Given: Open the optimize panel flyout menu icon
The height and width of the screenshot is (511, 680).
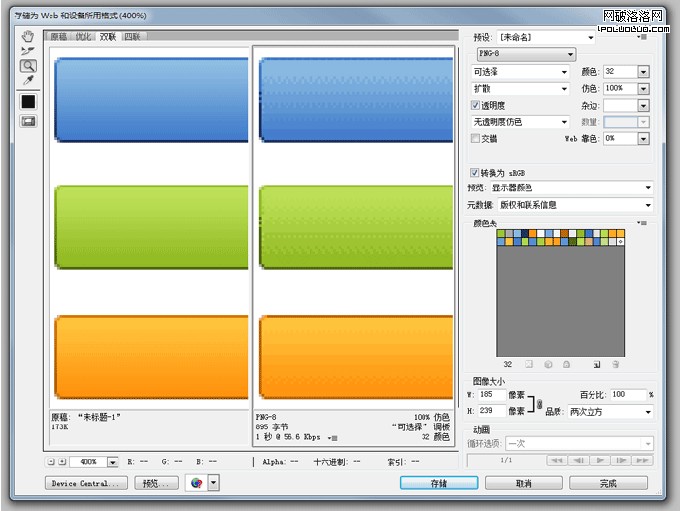Looking at the screenshot, I should [642, 37].
